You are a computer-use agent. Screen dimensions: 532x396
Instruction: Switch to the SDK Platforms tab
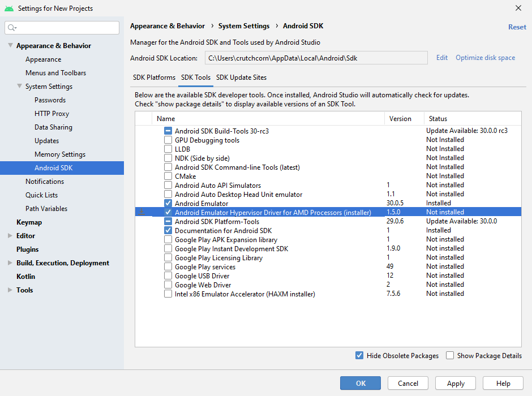tap(154, 78)
